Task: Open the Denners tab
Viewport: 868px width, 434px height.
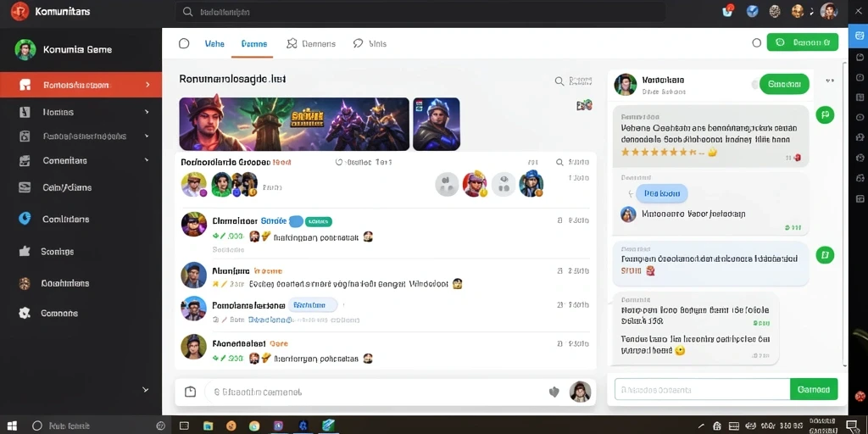Action: click(x=311, y=44)
